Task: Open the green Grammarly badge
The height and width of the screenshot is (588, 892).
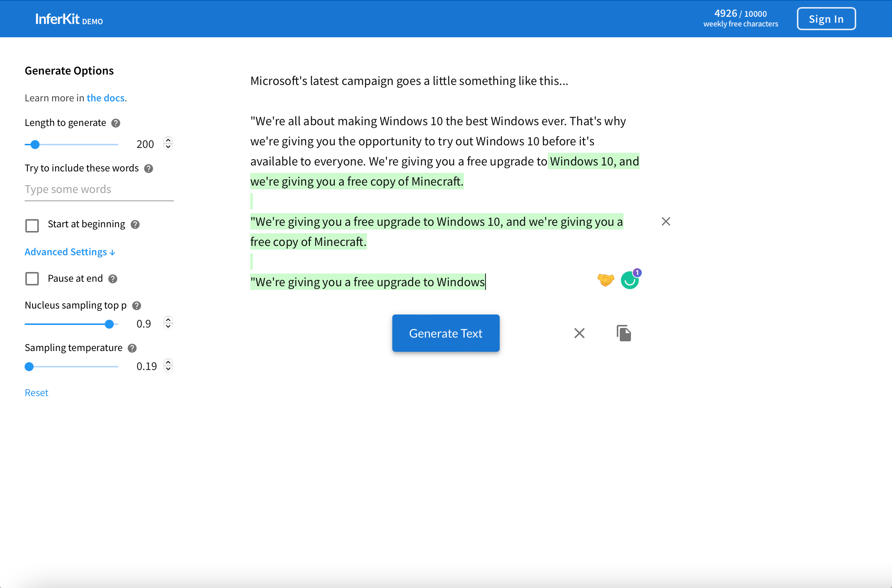Action: click(630, 280)
